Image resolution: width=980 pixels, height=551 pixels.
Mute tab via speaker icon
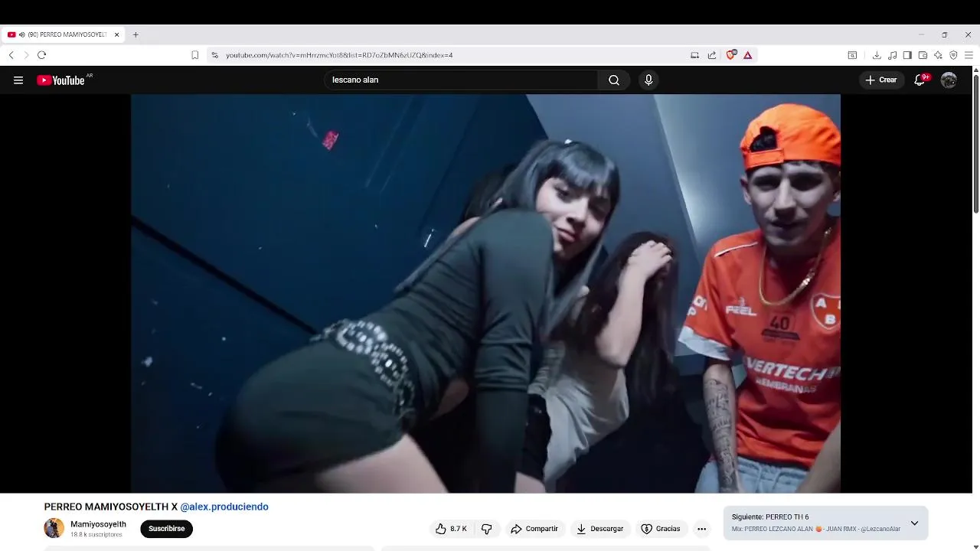pyautogui.click(x=22, y=34)
